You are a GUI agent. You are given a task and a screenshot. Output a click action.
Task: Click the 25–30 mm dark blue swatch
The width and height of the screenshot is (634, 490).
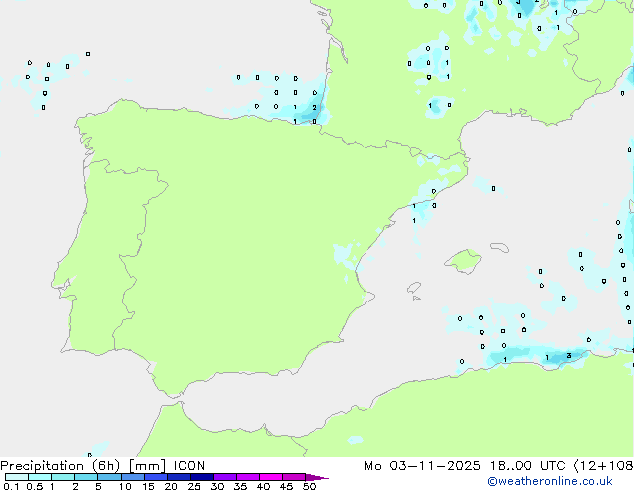(x=202, y=477)
